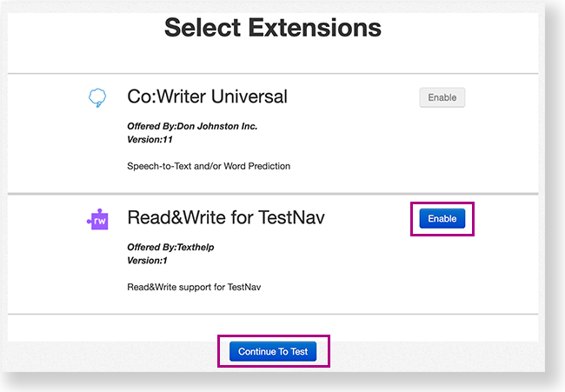Click Don Johnston Inc. publisher name
The width and height of the screenshot is (565, 392).
coord(217,126)
